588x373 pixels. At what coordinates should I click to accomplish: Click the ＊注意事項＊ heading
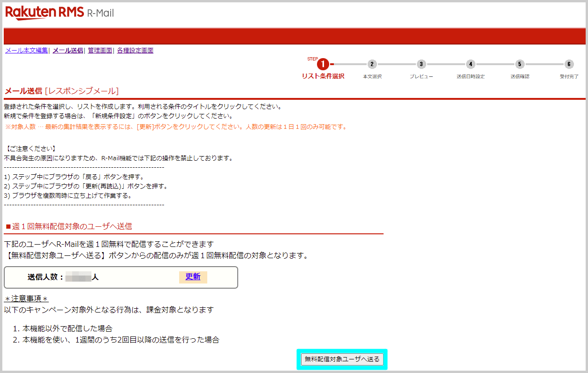pyautogui.click(x=26, y=299)
